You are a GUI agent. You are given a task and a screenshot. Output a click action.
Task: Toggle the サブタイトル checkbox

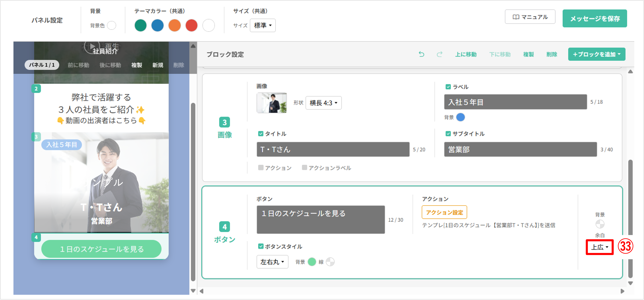(x=448, y=134)
